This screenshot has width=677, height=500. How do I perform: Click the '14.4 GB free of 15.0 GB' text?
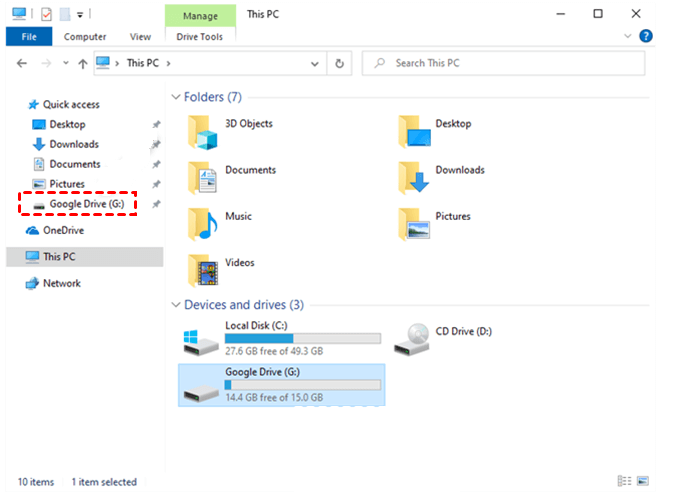click(x=274, y=397)
